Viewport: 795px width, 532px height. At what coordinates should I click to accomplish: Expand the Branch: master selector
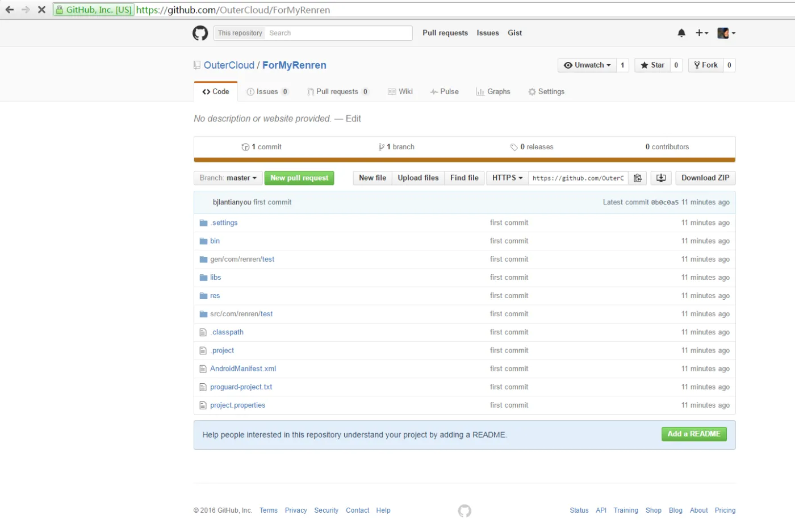click(228, 178)
